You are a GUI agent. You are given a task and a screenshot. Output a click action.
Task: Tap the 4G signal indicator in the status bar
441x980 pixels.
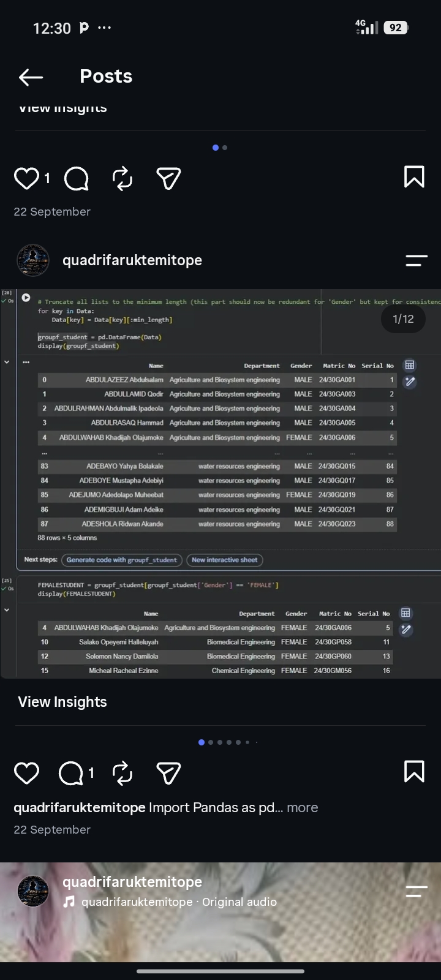[366, 27]
